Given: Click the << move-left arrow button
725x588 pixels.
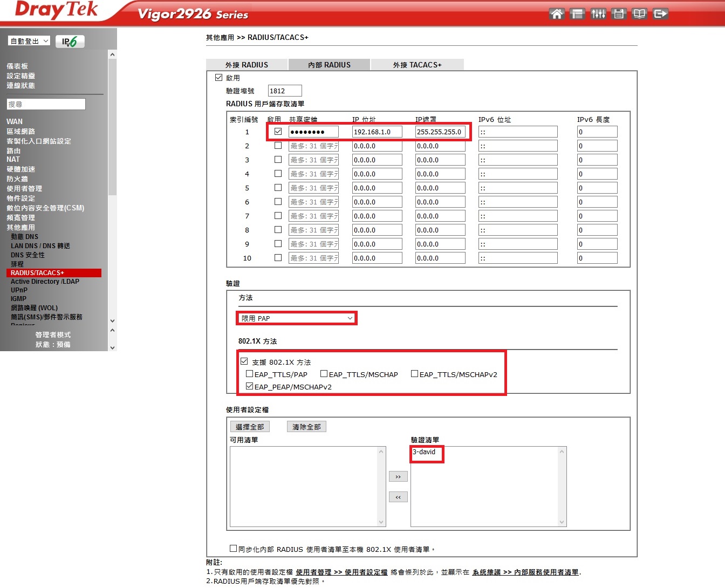Looking at the screenshot, I should (398, 497).
